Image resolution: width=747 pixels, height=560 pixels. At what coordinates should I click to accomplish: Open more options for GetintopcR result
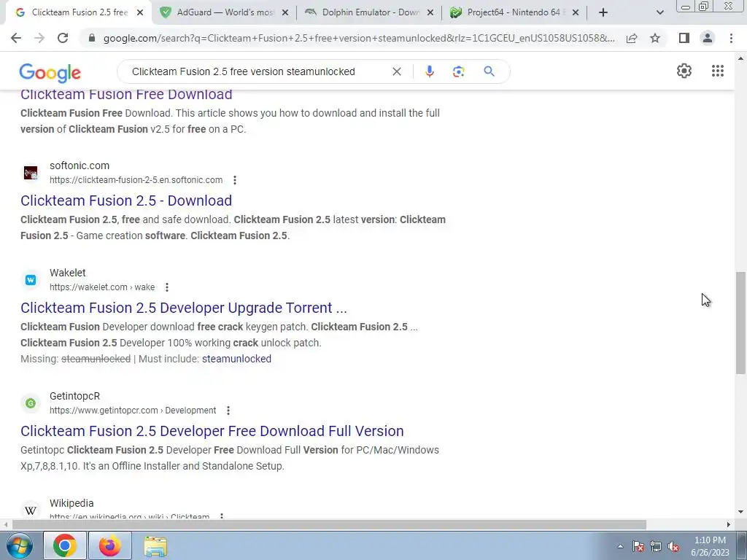click(228, 411)
